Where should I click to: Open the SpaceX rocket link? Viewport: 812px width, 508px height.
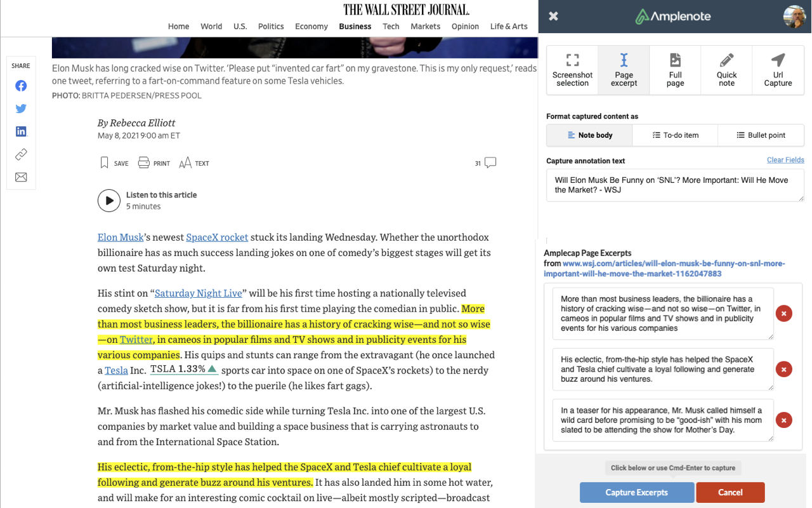[217, 237]
